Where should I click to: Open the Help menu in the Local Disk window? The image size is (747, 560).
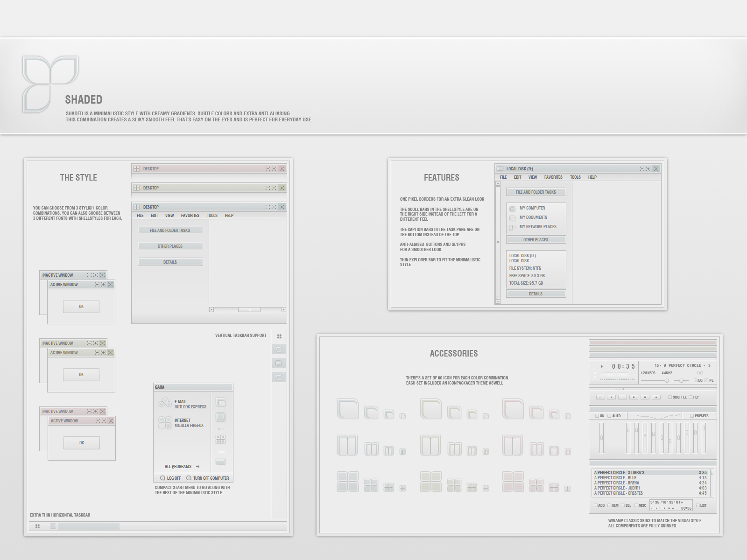(x=592, y=177)
